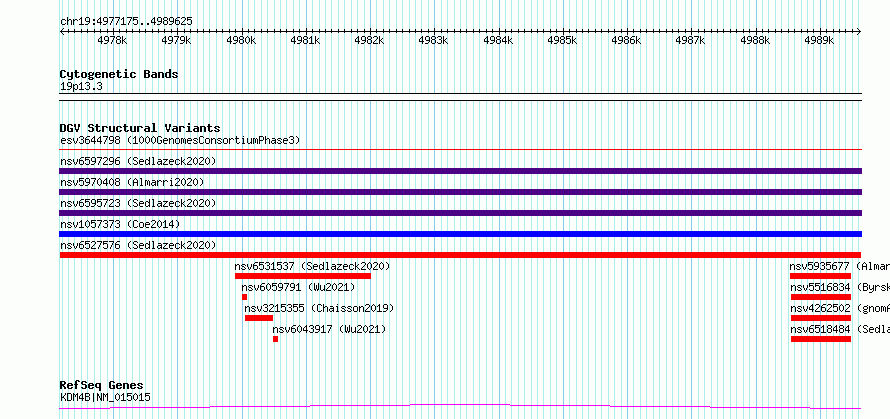This screenshot has height=419, width=890.
Task: Click the small nsv6059791 red marker
Action: 245,297
